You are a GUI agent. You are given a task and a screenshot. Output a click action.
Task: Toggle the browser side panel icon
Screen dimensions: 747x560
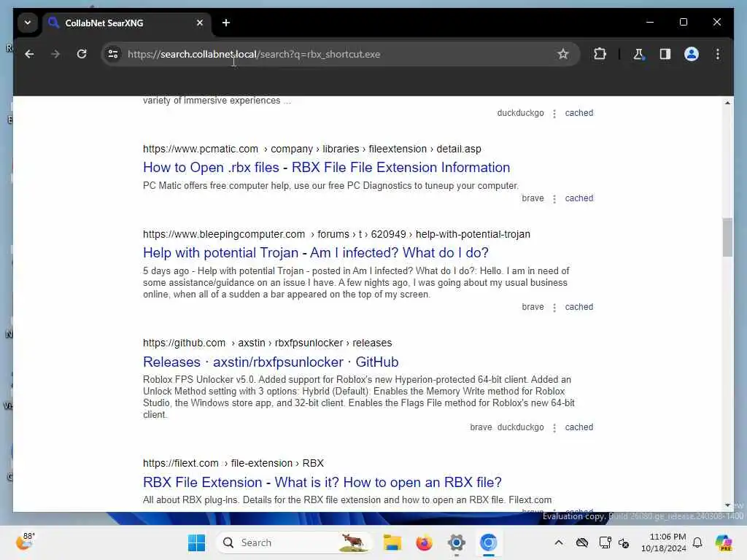(665, 54)
